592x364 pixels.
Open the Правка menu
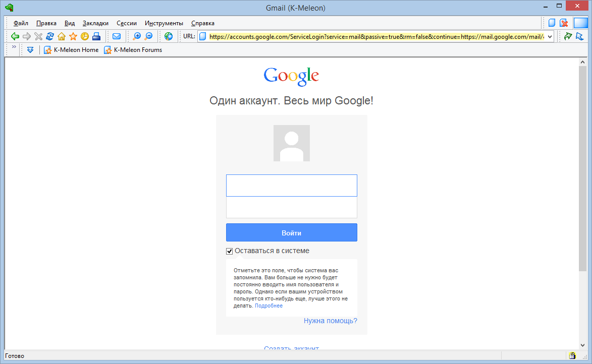click(46, 23)
